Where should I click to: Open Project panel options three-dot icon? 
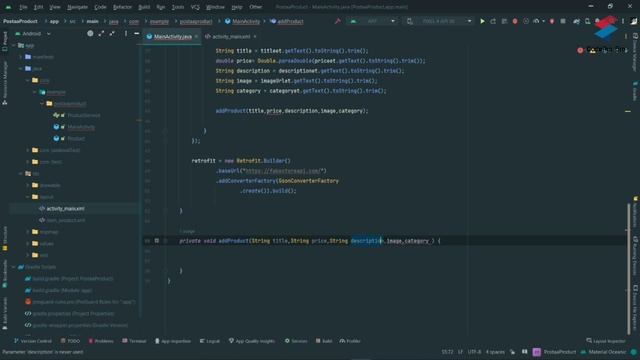(126, 33)
